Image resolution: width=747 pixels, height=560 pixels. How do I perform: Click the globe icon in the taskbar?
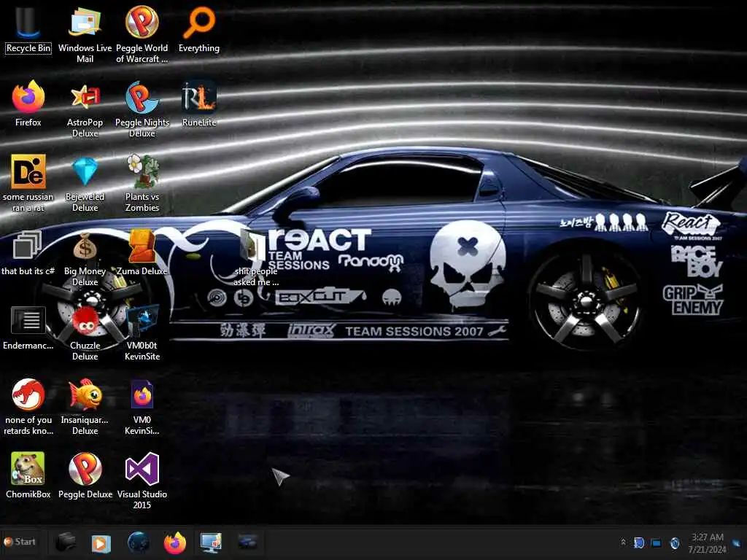point(138,542)
